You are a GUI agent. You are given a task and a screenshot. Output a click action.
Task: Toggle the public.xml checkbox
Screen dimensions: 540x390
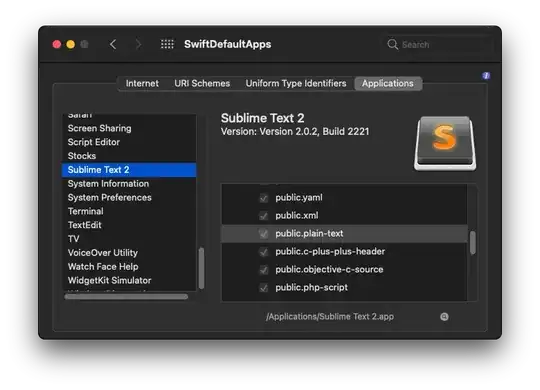263,216
